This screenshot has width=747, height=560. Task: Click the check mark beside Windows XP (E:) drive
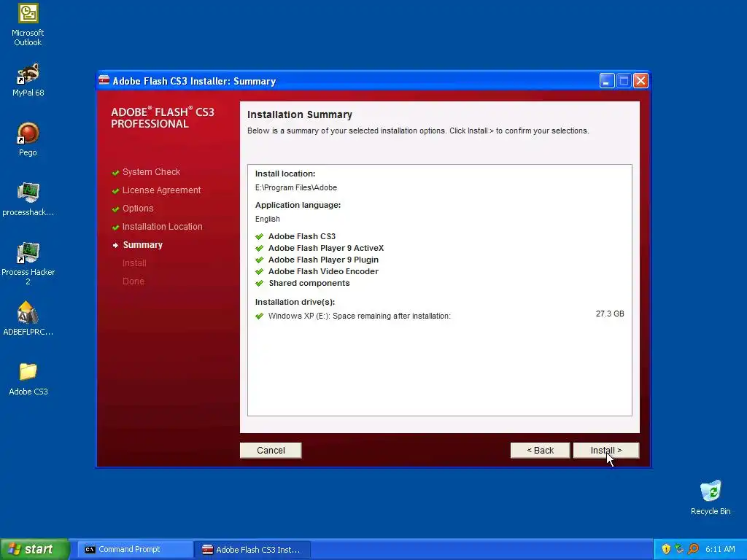click(259, 316)
